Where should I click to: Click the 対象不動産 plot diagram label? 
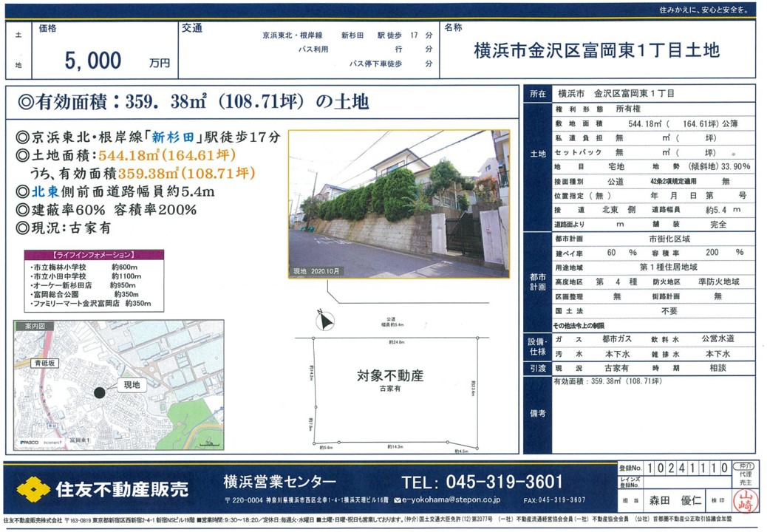389,375
